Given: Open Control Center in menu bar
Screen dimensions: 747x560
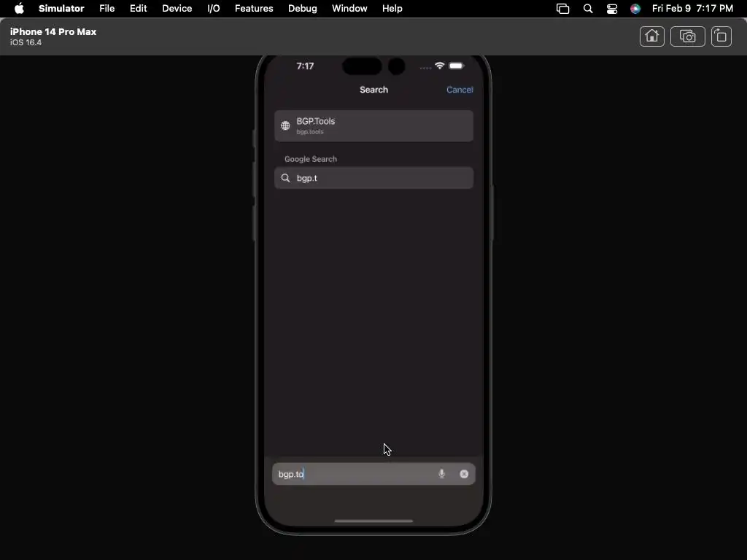Looking at the screenshot, I should coord(612,9).
